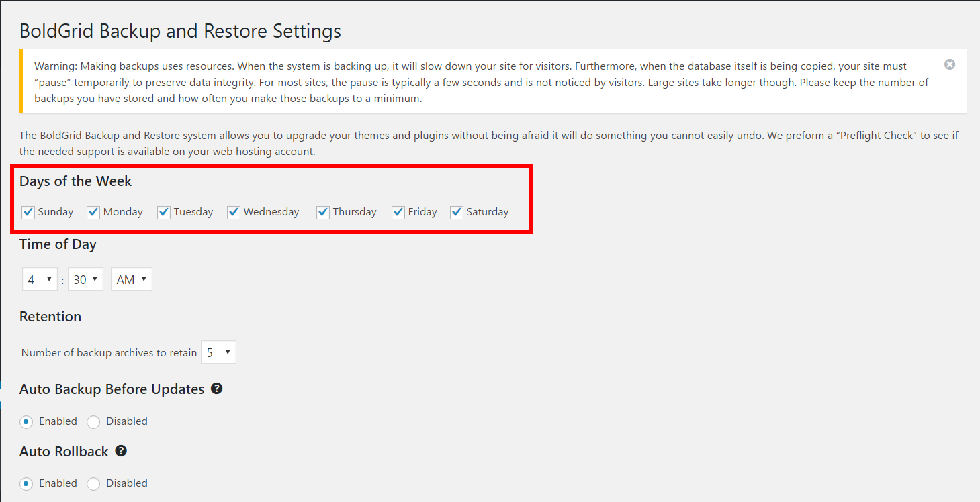
Task: Select Disabled for Auto Backup Before Updates
Action: (93, 421)
